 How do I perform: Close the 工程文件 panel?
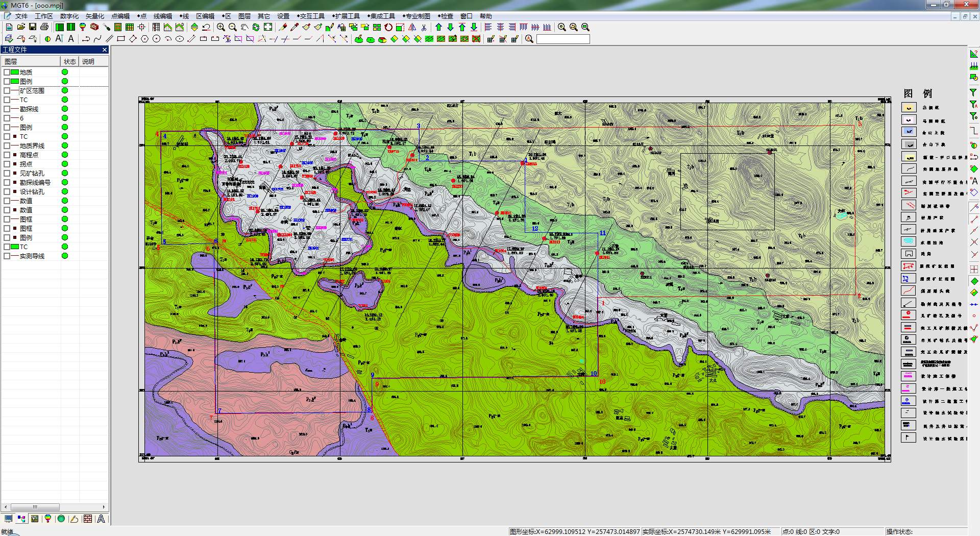click(105, 50)
